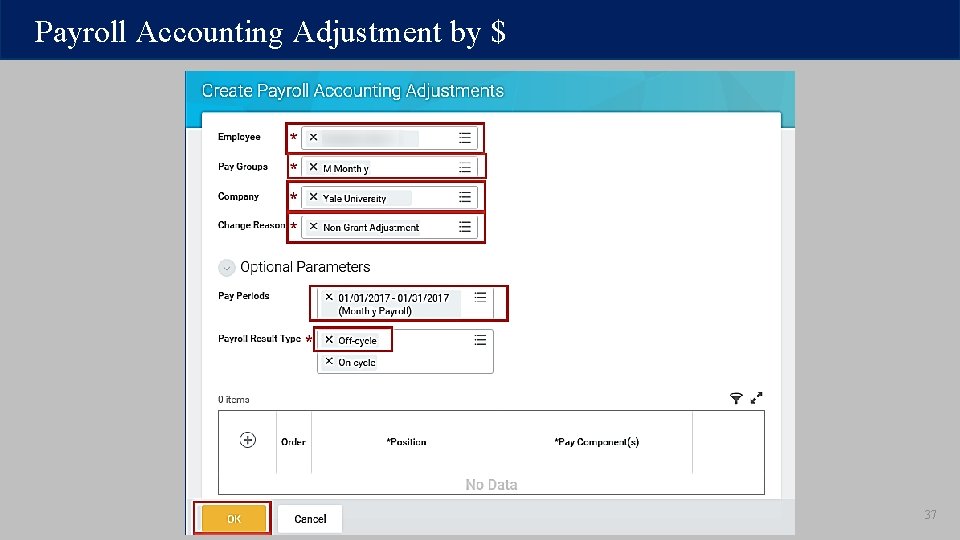Remove the On-cycle result type
960x540 pixels.
tap(329, 361)
